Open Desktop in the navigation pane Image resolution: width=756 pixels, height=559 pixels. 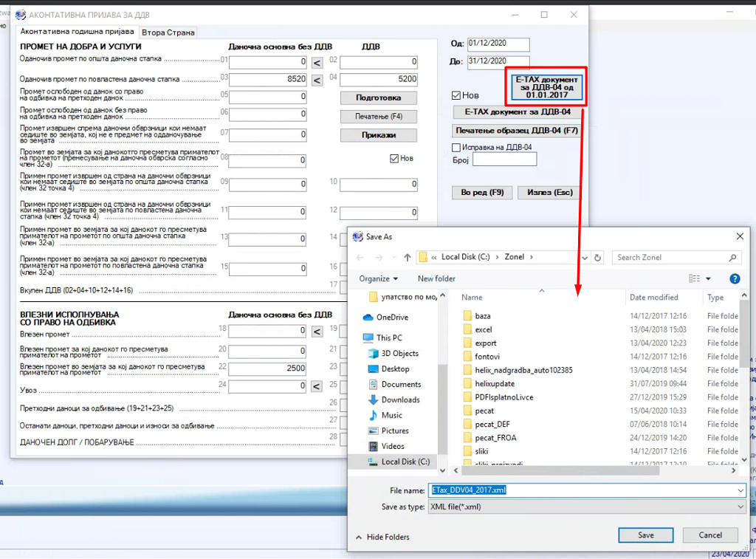pyautogui.click(x=395, y=369)
